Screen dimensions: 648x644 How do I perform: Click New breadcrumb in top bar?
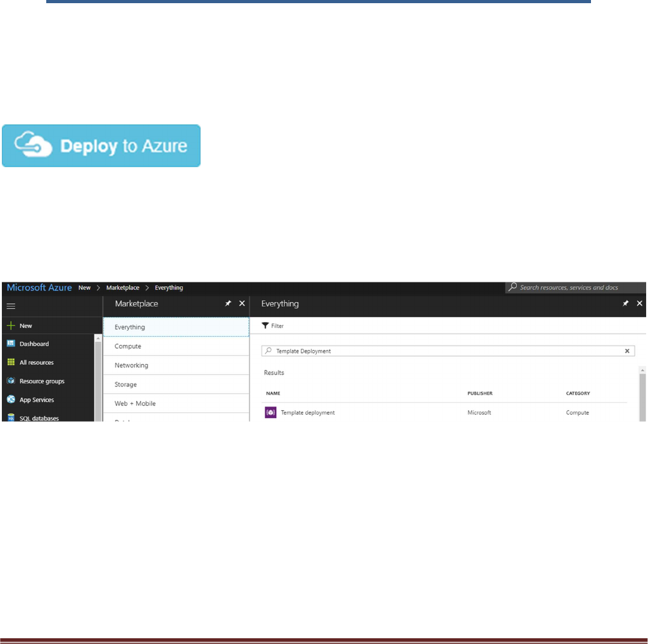[x=84, y=287]
